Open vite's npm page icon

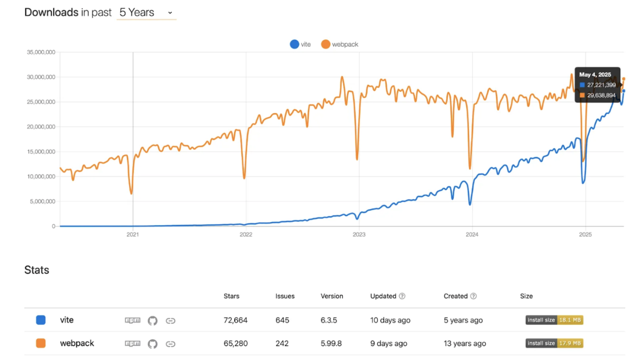[x=133, y=320]
